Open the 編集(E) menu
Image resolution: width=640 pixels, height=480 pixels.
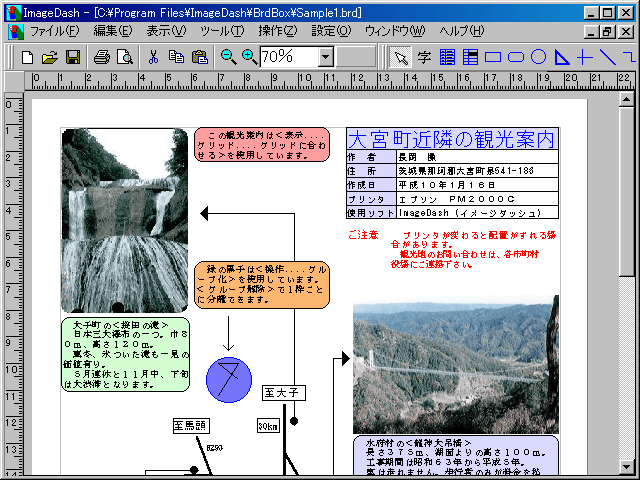[x=113, y=31]
